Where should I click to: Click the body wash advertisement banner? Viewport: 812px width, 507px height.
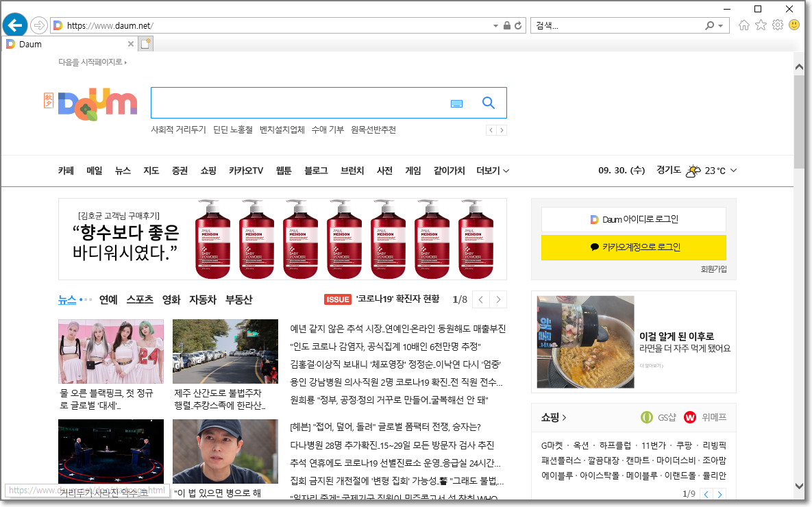coord(283,239)
